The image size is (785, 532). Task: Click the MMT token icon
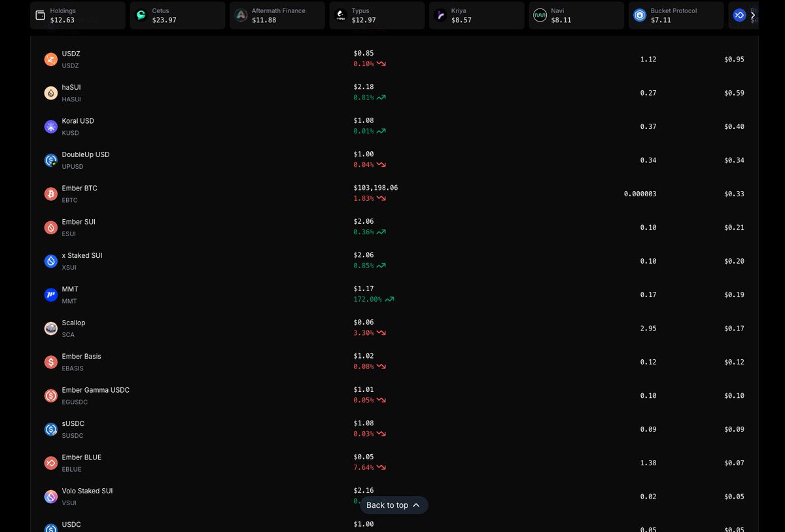coord(51,295)
